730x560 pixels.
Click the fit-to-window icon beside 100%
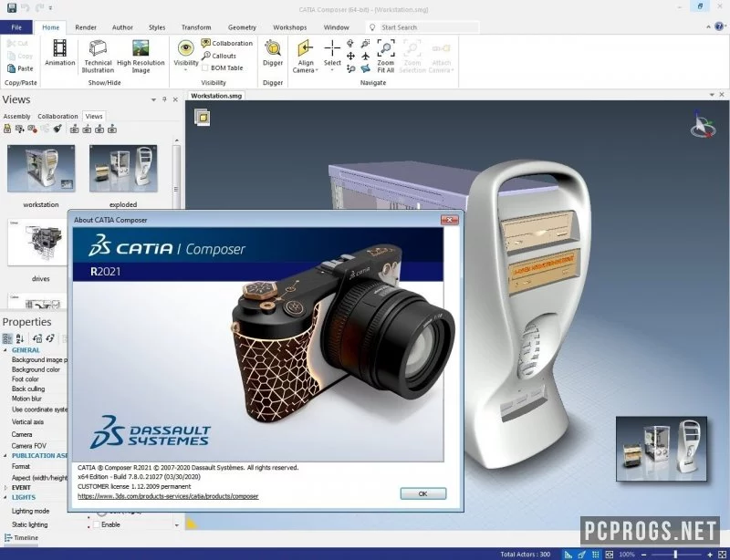click(x=609, y=555)
